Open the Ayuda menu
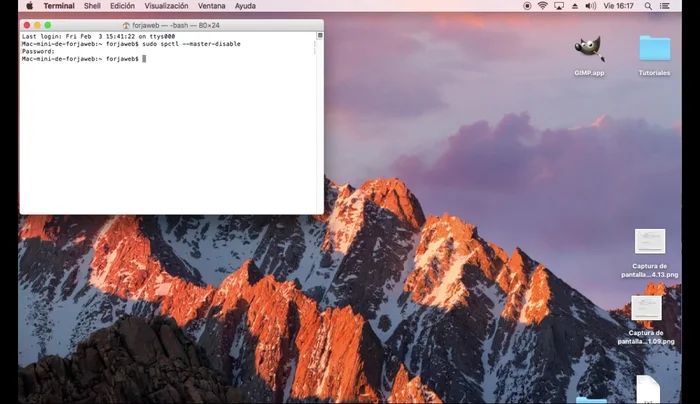700x404 pixels. click(x=245, y=6)
